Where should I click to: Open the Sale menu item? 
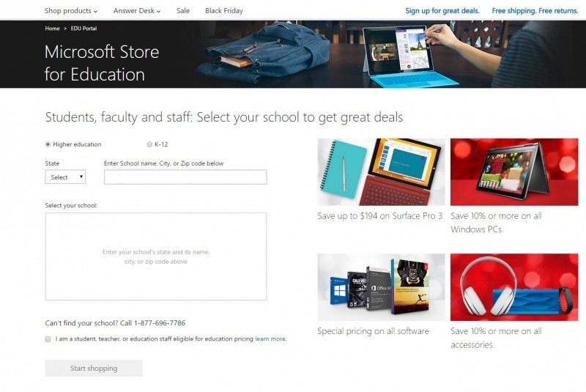pyautogui.click(x=183, y=11)
